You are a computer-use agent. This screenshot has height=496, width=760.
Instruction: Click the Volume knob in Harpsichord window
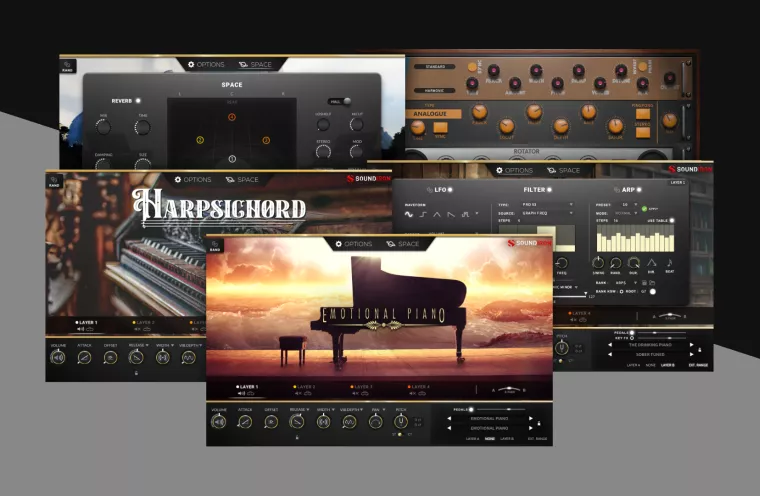[x=58, y=358]
